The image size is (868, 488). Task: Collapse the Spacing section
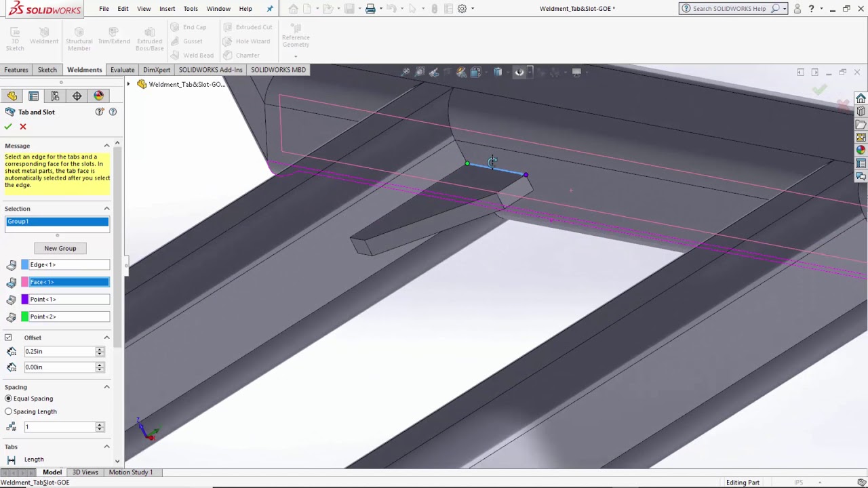pyautogui.click(x=106, y=387)
